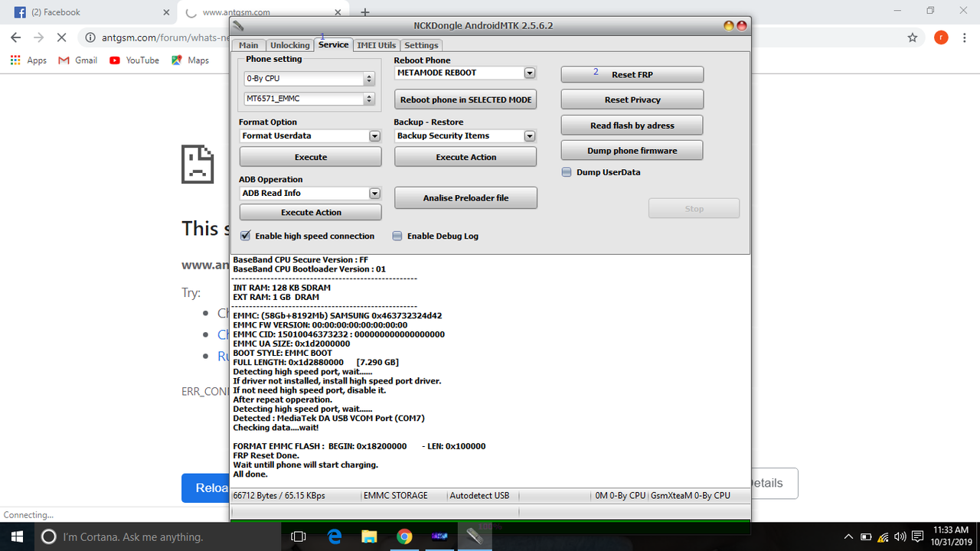The width and height of the screenshot is (980, 551).
Task: Open the Maps bookmark
Action: 191,60
